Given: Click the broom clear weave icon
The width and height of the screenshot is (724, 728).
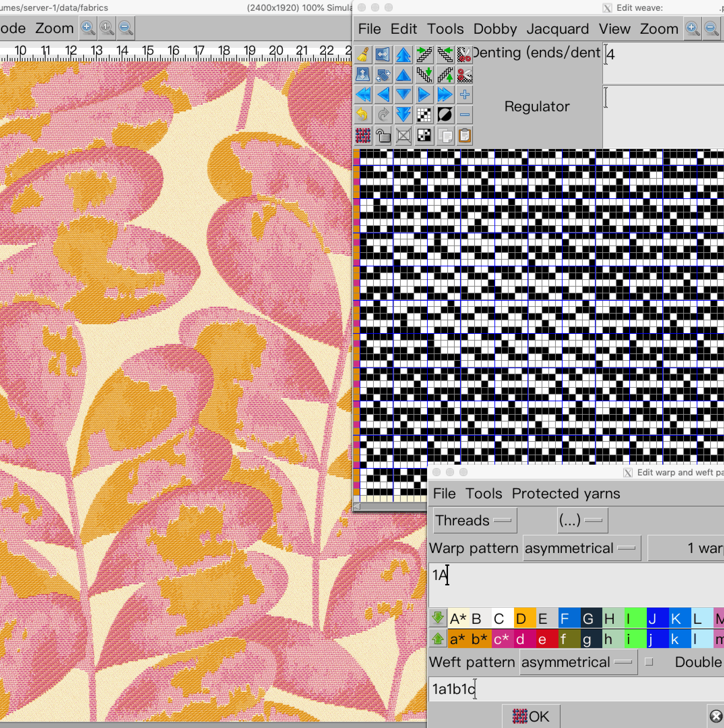Looking at the screenshot, I should (x=363, y=54).
